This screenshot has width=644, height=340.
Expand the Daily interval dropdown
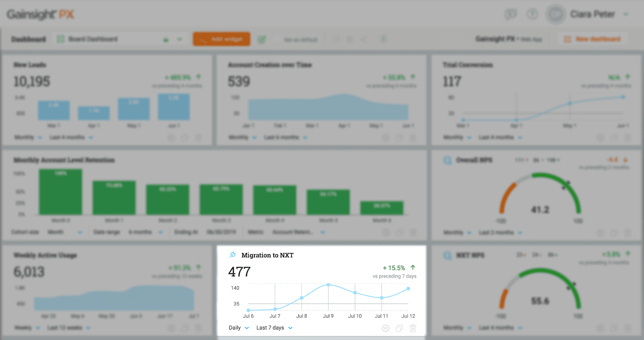tap(239, 328)
